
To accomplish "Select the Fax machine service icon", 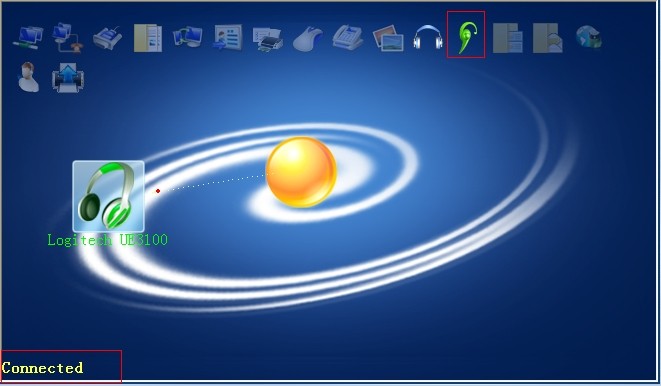I will [x=348, y=38].
